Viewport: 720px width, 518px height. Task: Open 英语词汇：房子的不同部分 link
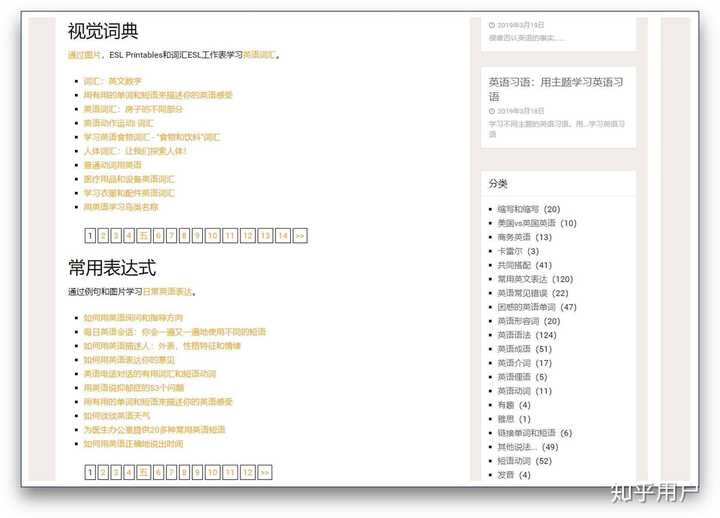pyautogui.click(x=133, y=109)
